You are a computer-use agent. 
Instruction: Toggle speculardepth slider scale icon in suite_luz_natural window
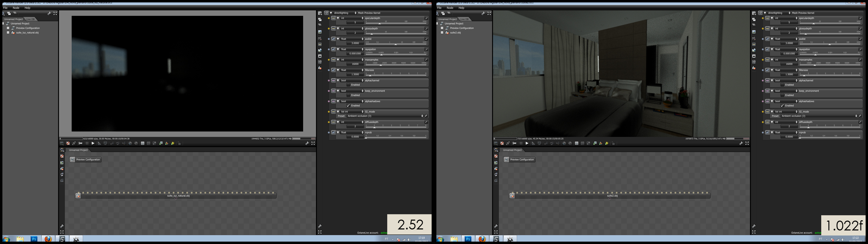pos(426,18)
